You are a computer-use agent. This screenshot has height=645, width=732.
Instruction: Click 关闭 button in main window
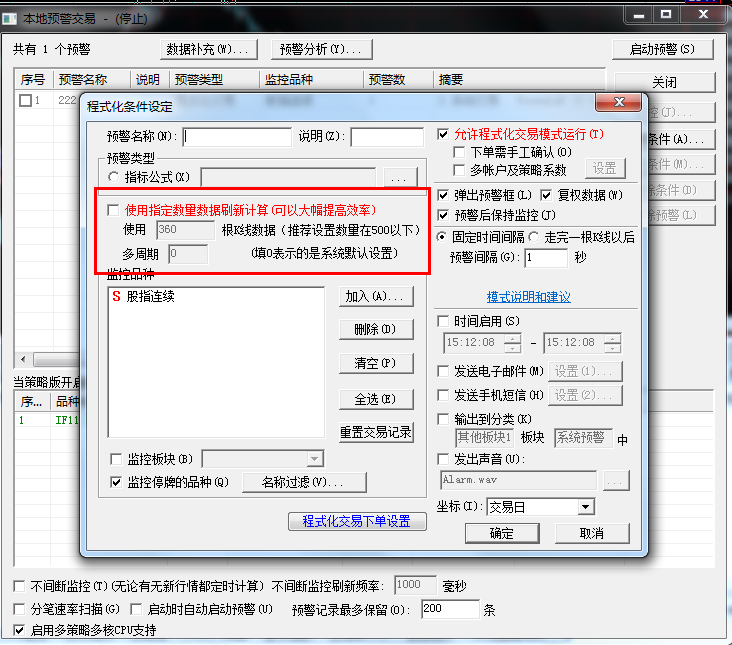664,83
